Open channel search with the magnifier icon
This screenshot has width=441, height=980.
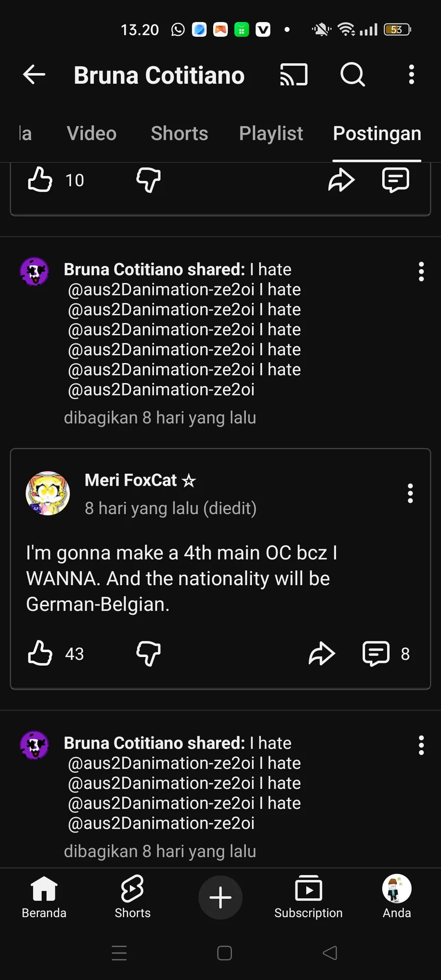[352, 75]
